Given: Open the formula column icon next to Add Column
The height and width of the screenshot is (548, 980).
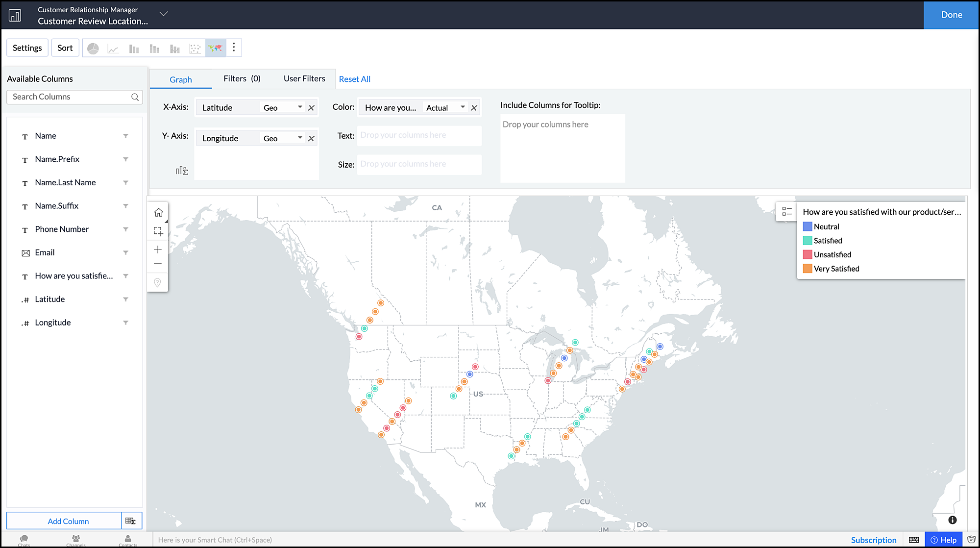Looking at the screenshot, I should click(x=131, y=521).
